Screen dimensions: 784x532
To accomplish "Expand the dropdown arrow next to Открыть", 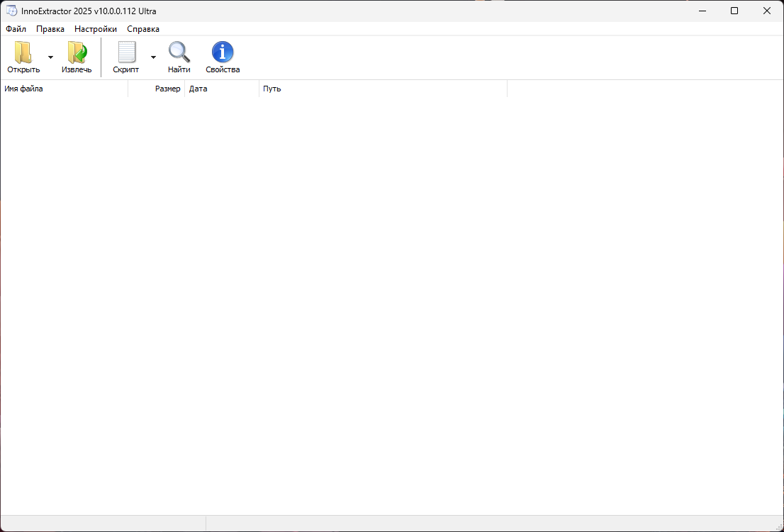I will coord(50,57).
